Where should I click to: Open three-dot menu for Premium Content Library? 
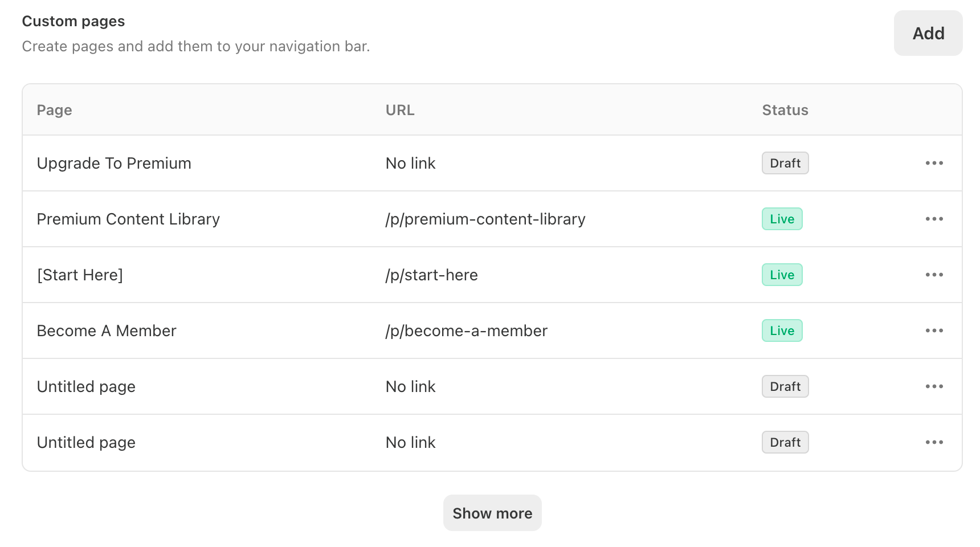934,219
